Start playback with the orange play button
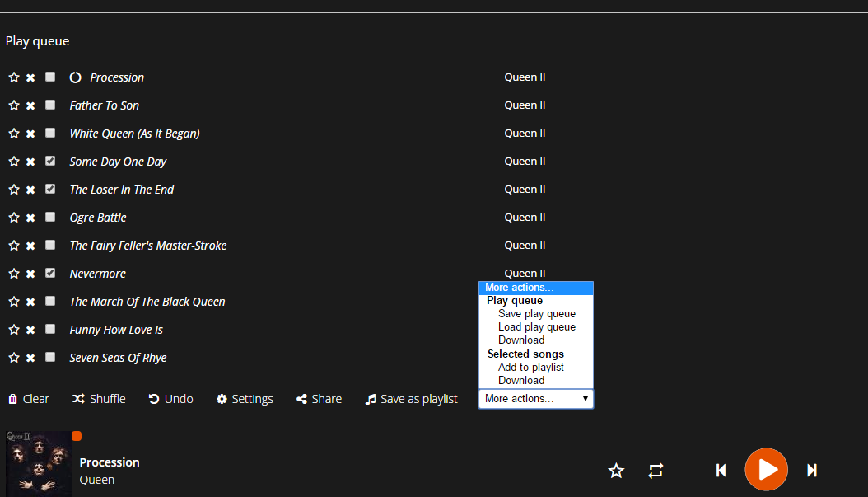Image resolution: width=868 pixels, height=497 pixels. click(766, 469)
